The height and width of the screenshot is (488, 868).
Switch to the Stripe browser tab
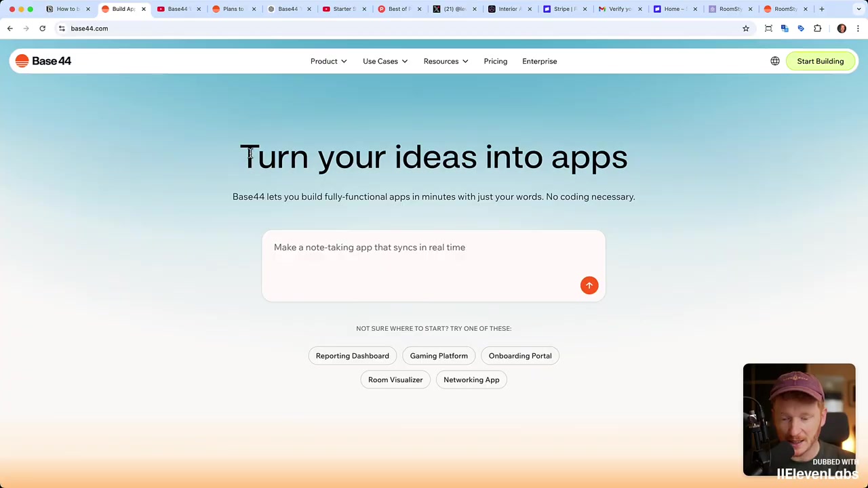coord(561,9)
